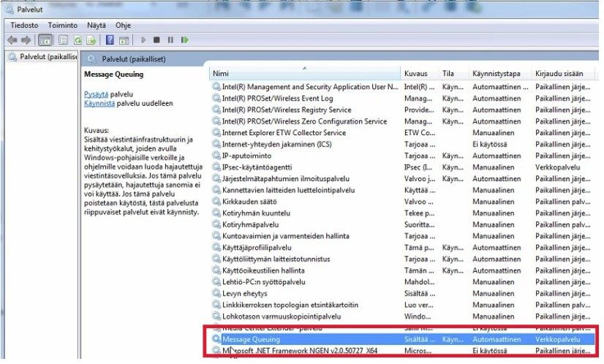Select Palvelut (paikalliset) in the tree pane
Screen dimensions: 604x364
(x=48, y=57)
